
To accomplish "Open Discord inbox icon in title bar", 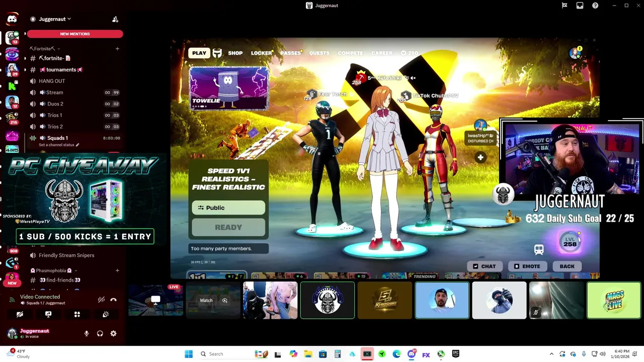I will click(580, 6).
